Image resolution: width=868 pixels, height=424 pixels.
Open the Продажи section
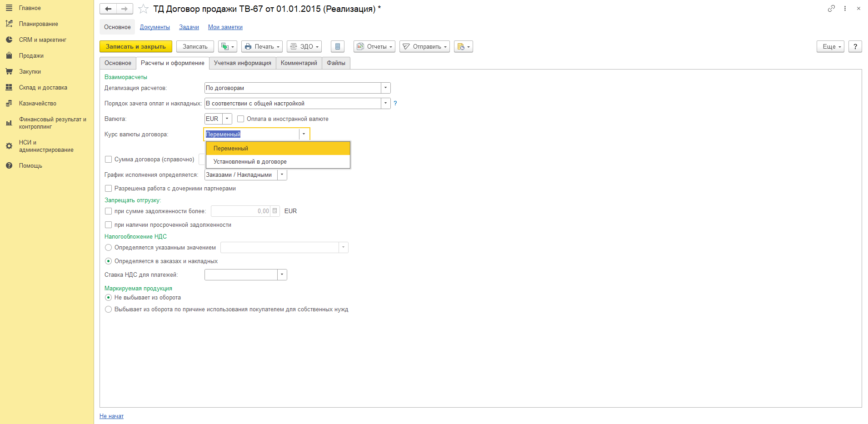[31, 56]
